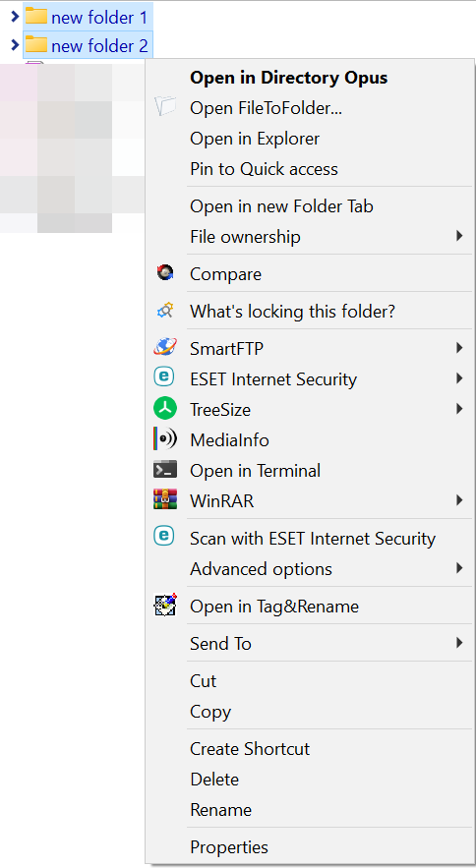Select the new folder 1 item

[88, 17]
